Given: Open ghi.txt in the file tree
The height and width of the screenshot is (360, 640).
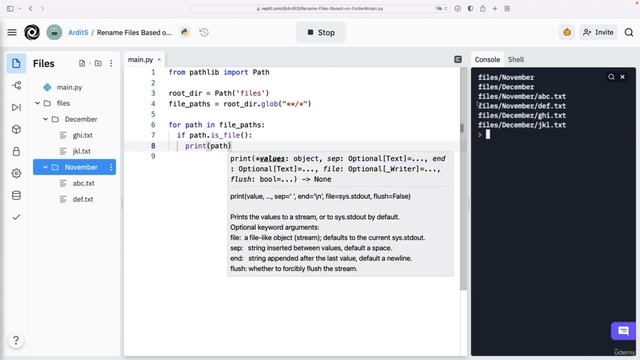Looking at the screenshot, I should pos(82,135).
